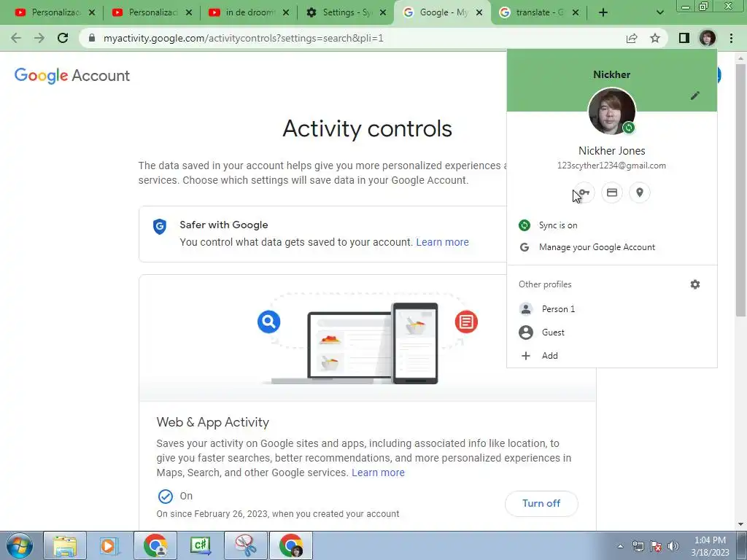Click the Action Center flag tray icon
Image resolution: width=747 pixels, height=560 pixels.
[656, 546]
